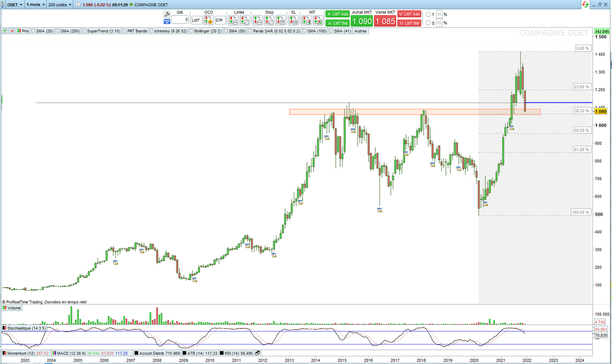
Task: Enable the SMA (20) checkbox
Action: 33,31
